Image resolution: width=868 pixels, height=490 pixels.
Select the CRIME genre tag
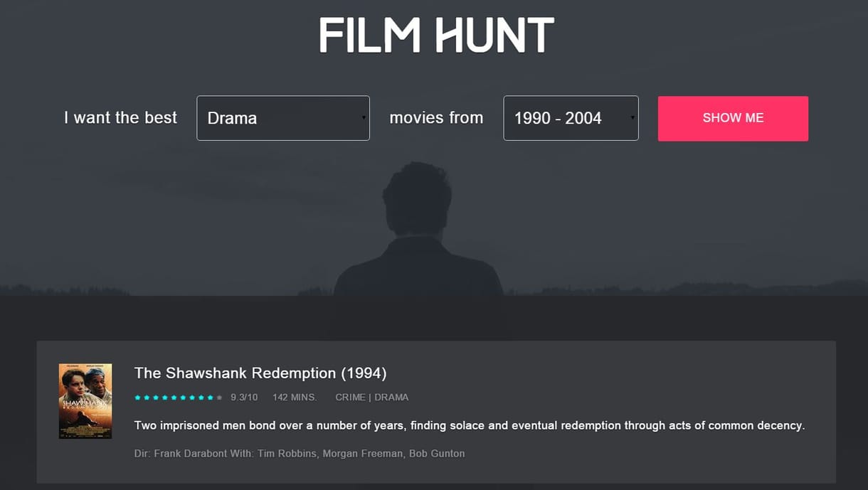coord(350,398)
